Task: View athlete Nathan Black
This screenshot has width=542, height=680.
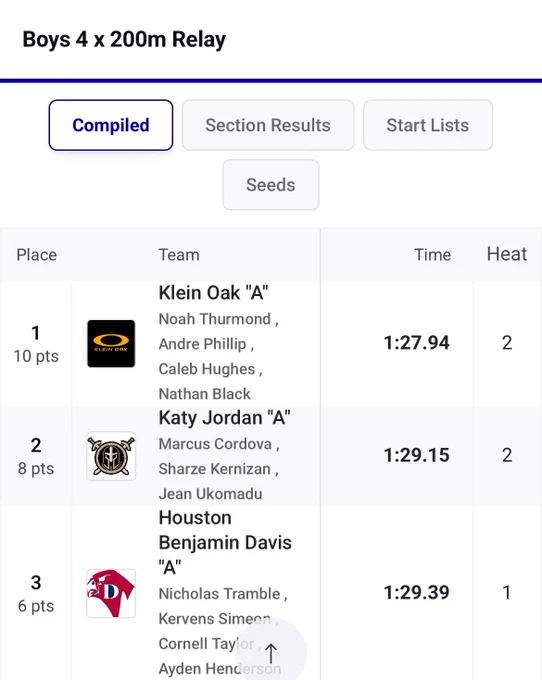Action: [x=205, y=394]
